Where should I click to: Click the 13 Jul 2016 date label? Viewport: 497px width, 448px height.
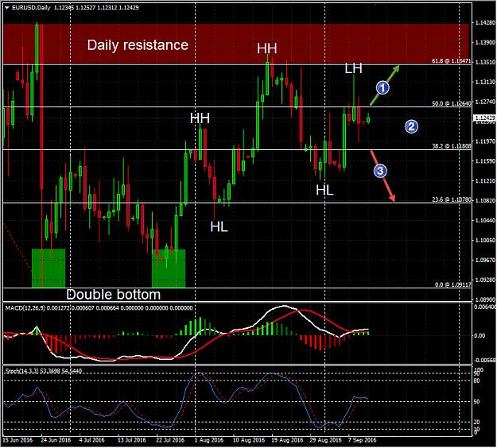132,440
